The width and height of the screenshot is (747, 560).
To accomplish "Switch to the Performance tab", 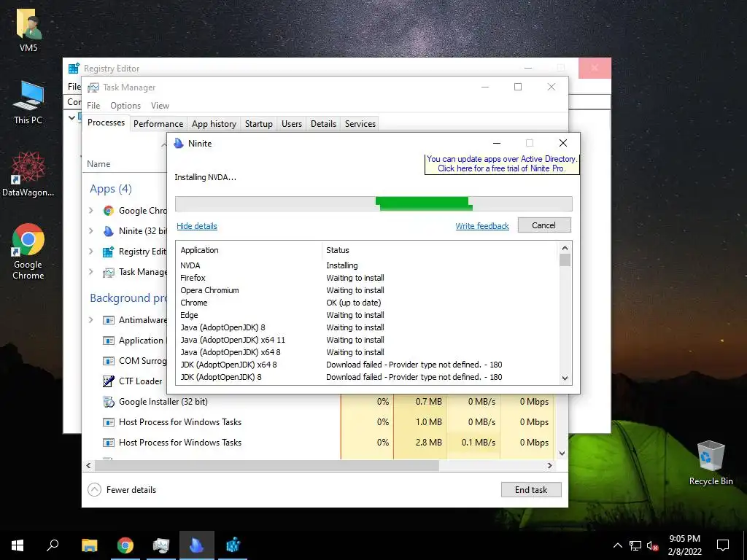I will tap(158, 124).
